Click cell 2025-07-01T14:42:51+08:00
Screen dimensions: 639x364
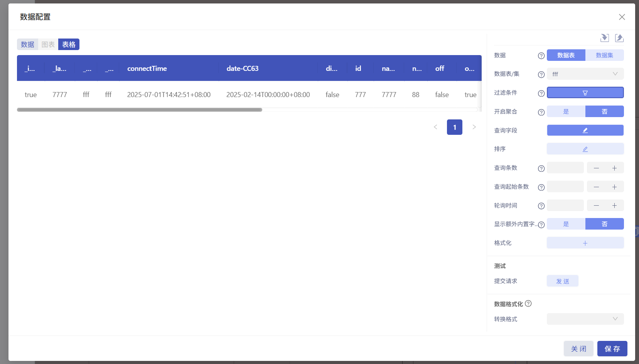pyautogui.click(x=169, y=95)
